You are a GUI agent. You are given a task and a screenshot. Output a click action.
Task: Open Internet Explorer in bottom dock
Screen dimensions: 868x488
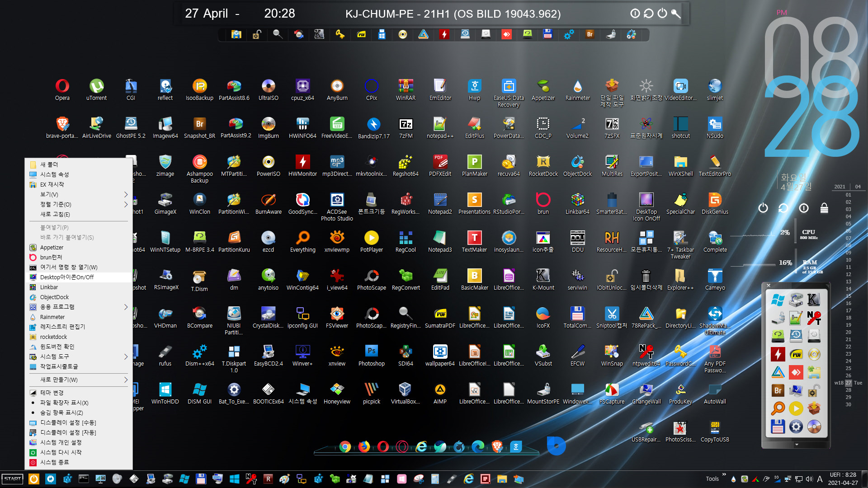click(421, 446)
